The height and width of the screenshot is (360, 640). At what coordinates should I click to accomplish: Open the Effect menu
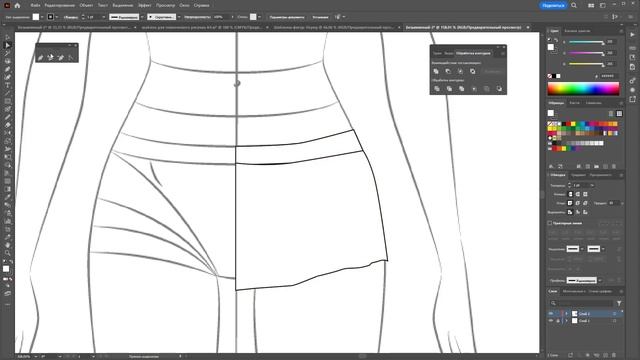pos(144,5)
